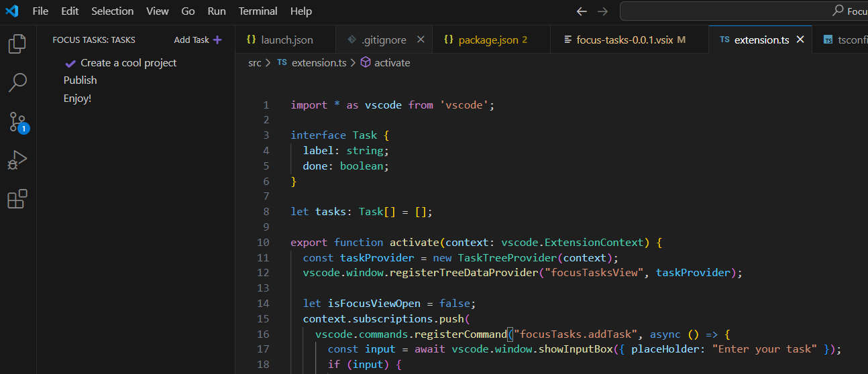Open Source Control view with 1 badge
Image resolution: width=868 pixels, height=374 pixels.
pos(18,122)
